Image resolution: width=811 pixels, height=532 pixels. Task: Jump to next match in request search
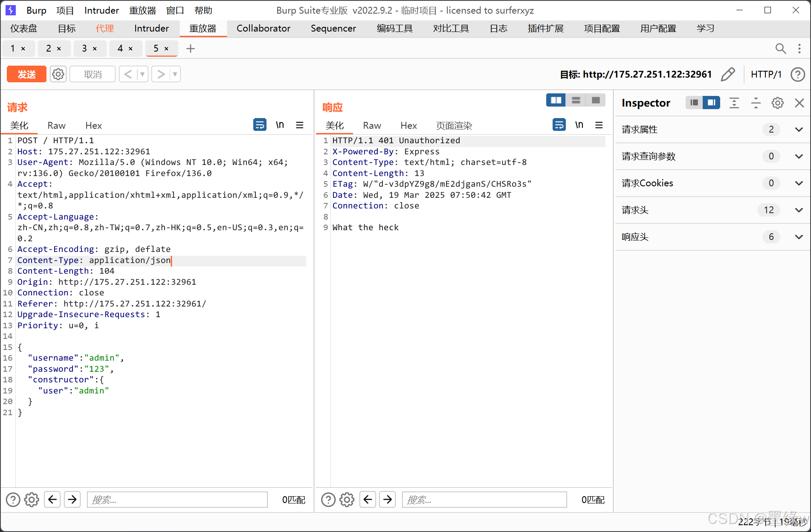coord(72,499)
